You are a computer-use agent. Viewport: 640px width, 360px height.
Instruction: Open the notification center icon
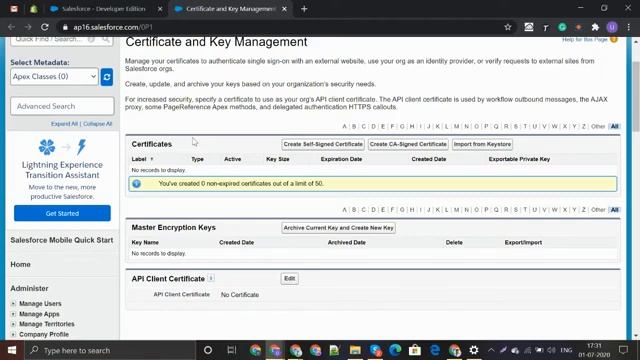tap(623, 350)
